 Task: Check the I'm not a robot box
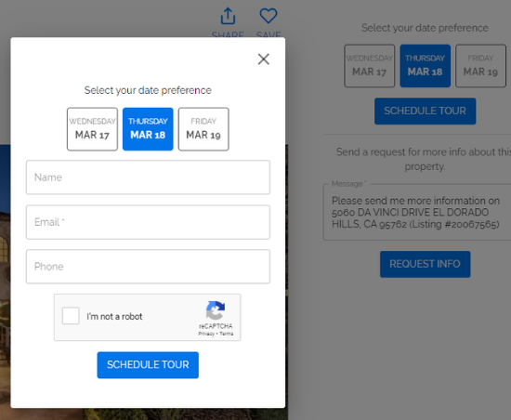(x=71, y=316)
